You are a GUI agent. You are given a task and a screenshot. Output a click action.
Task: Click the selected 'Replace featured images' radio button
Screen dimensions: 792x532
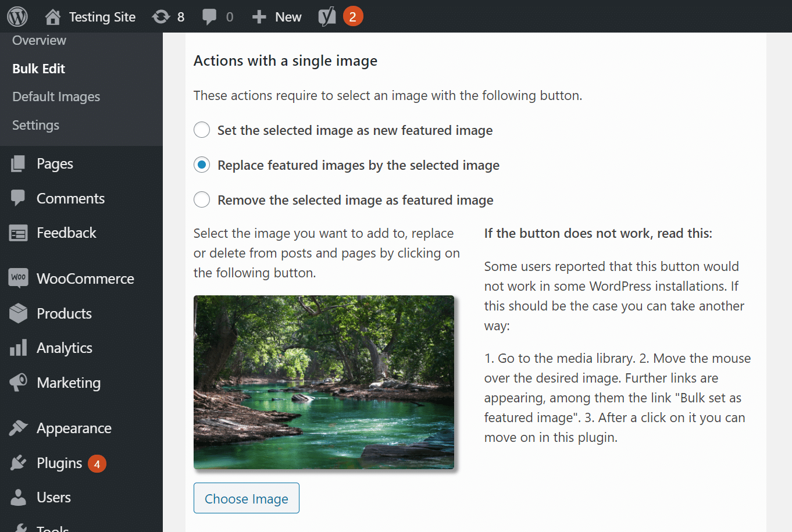pyautogui.click(x=201, y=165)
